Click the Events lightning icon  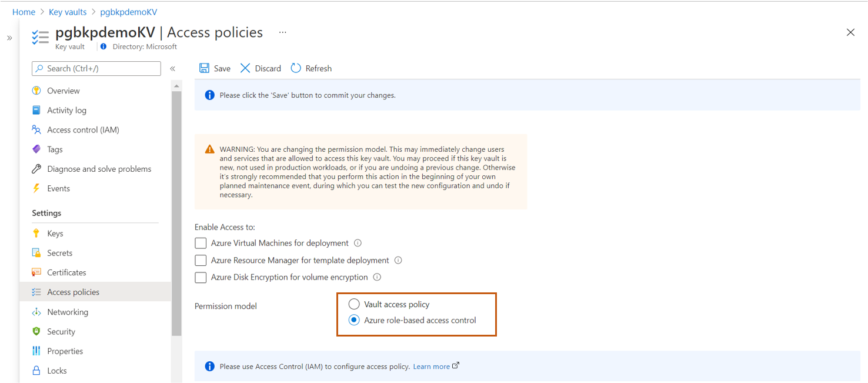tap(37, 188)
